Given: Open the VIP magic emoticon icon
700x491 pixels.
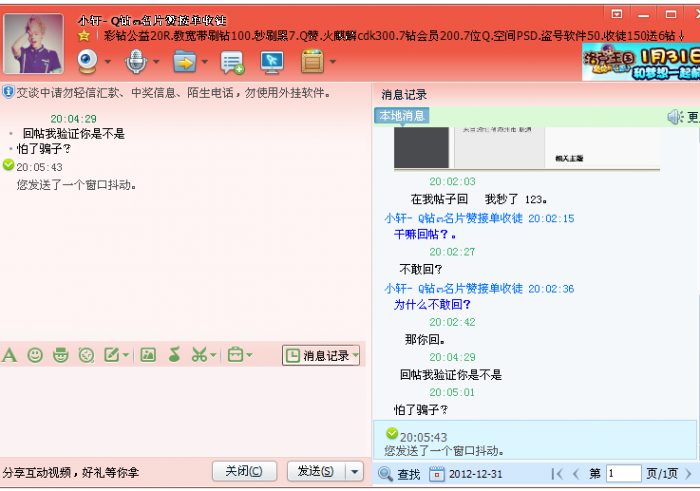Looking at the screenshot, I should pos(61,355).
